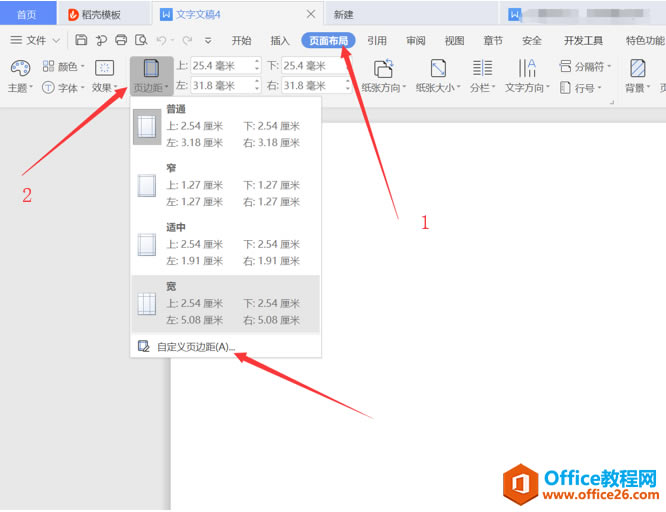This screenshot has width=666, height=512.
Task: Switch to the 引用 ribbon tab
Action: click(377, 40)
